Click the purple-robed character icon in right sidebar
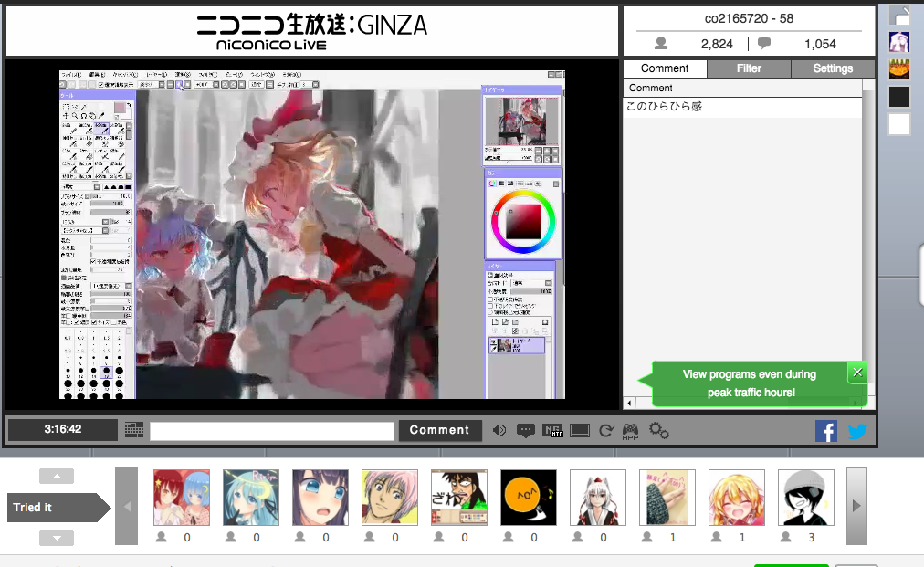 point(899,42)
